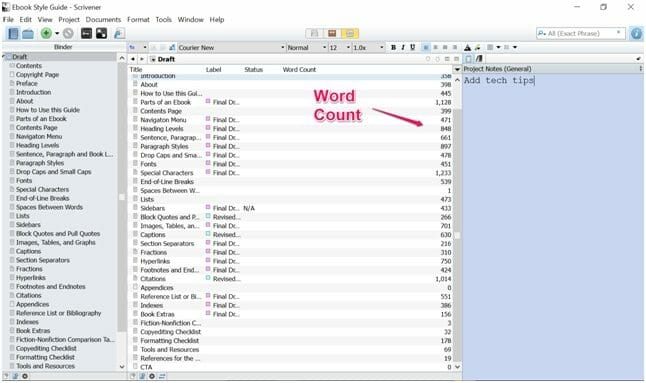The height and width of the screenshot is (383, 646).
Task: Click the Compile document icon
Action: click(x=119, y=33)
